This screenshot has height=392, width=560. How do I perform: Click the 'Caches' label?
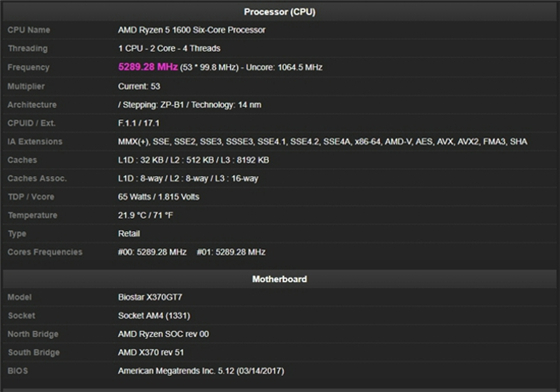coord(22,160)
